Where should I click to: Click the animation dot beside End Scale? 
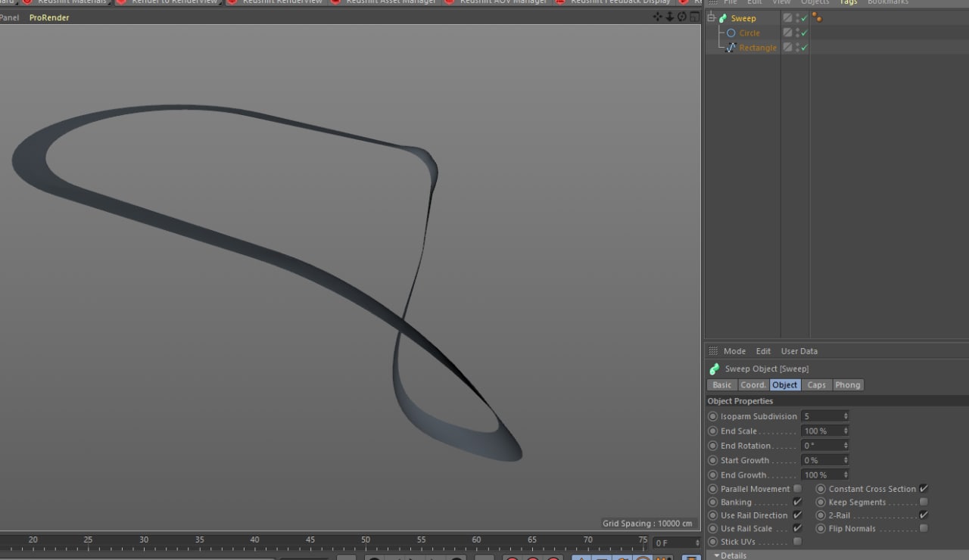tap(712, 431)
